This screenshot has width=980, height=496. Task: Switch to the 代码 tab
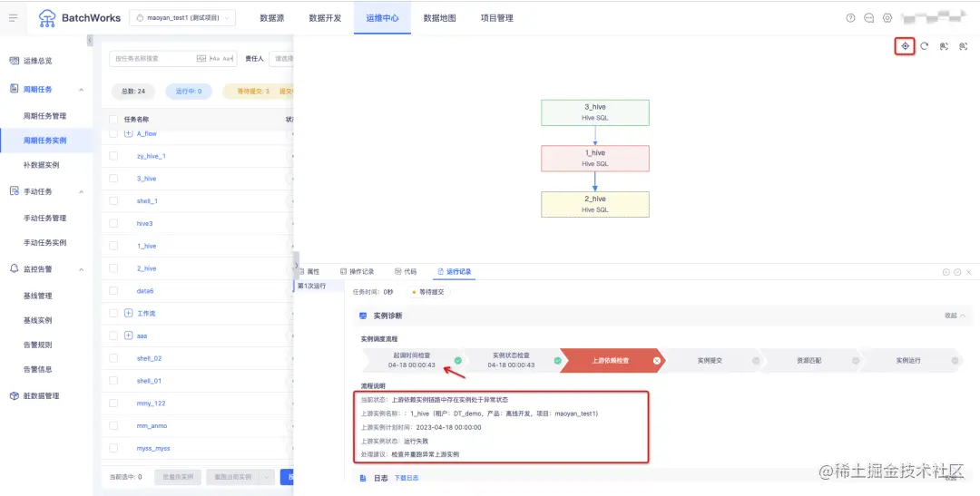pos(406,272)
